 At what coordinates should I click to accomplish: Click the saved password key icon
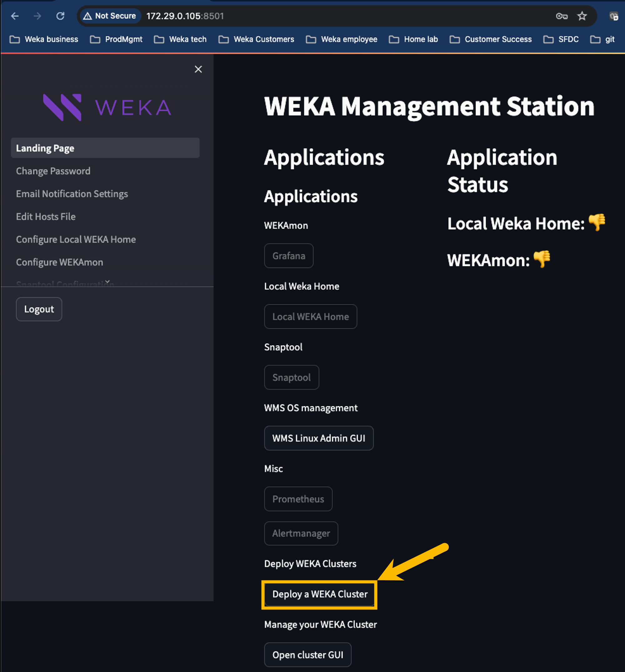pos(562,16)
